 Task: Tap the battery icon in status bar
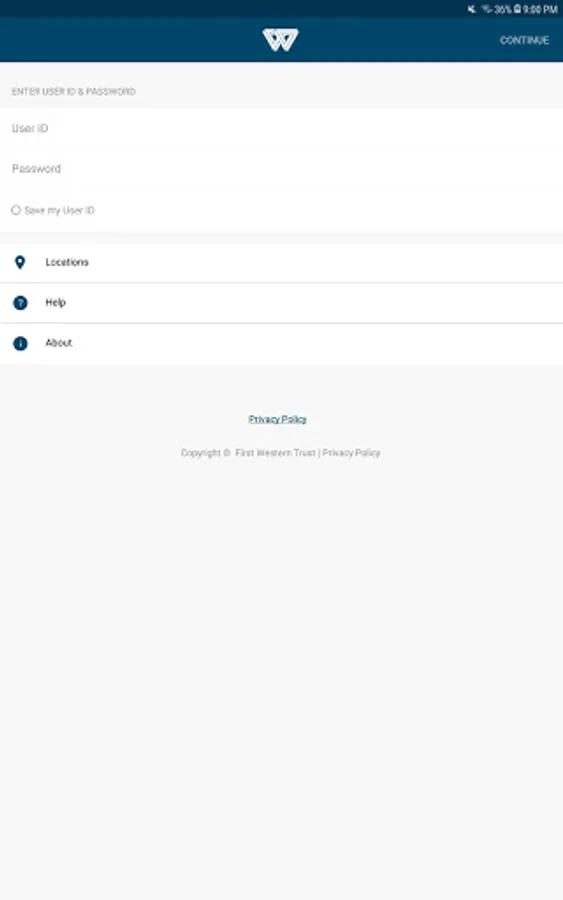(517, 9)
